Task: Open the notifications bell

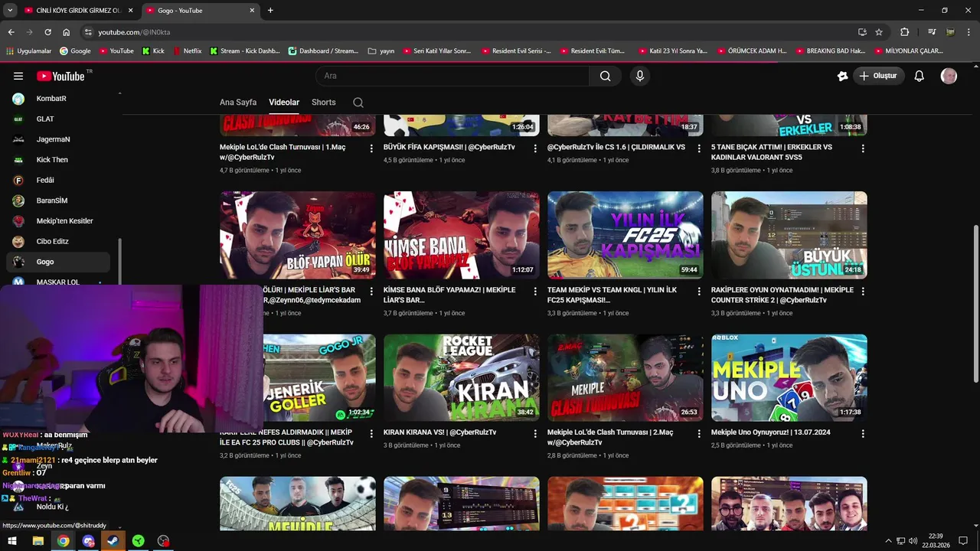Action: [920, 76]
